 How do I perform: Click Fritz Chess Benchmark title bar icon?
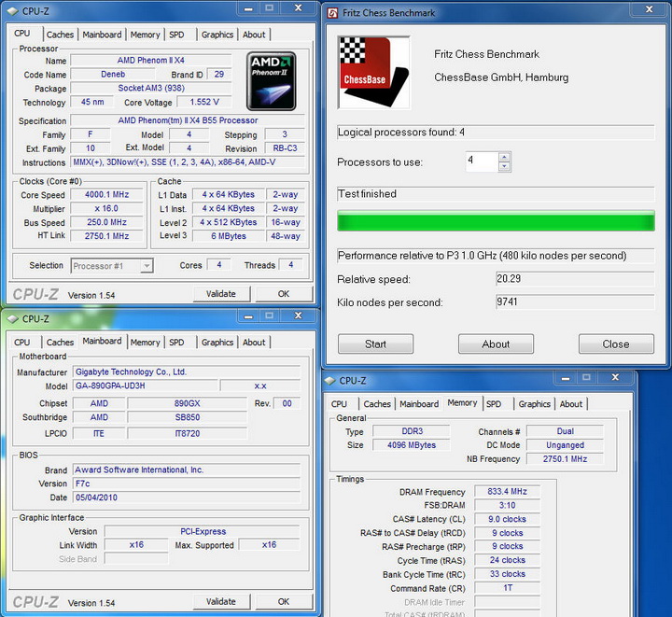coord(332,12)
